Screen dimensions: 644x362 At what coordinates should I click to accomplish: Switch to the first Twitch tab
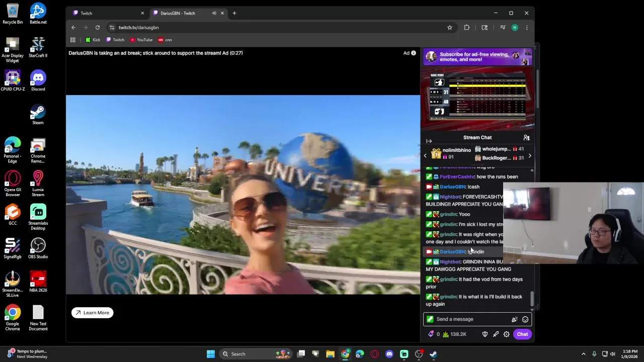(x=107, y=13)
